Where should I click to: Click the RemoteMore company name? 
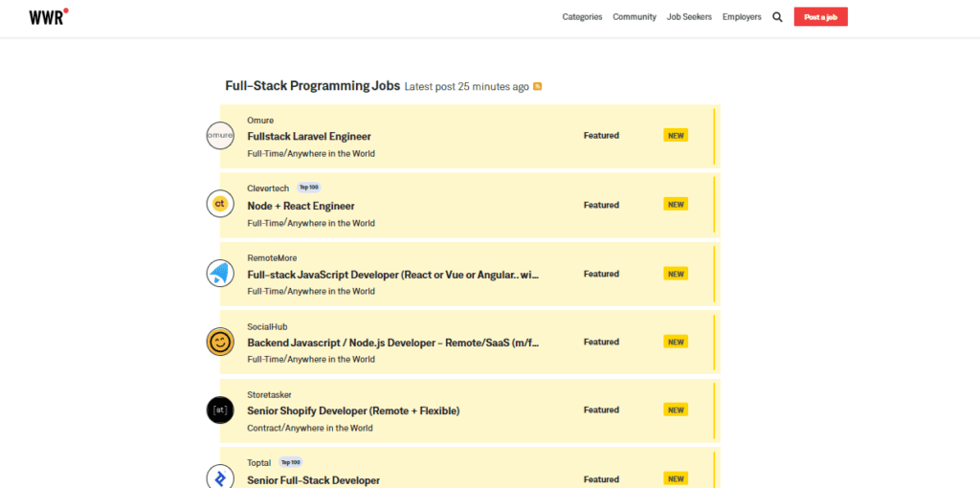[x=272, y=257]
